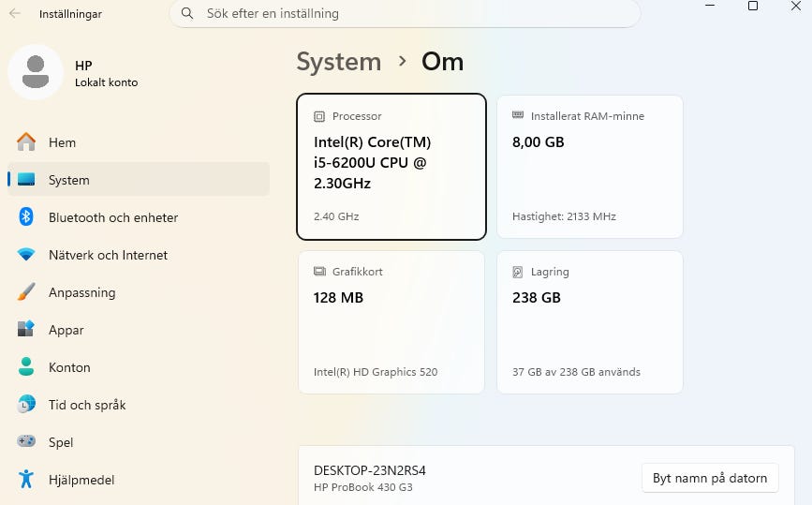Click the 2.40 GHz speed value
The width and height of the screenshot is (812, 505).
click(336, 216)
